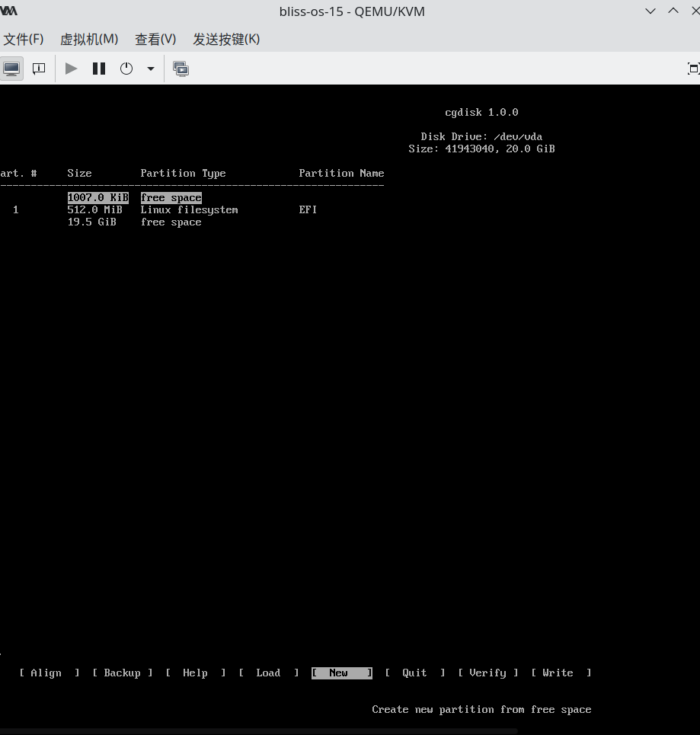Image resolution: width=700 pixels, height=735 pixels.
Task: Click the virt-manager logo in title bar
Action: coord(9,11)
